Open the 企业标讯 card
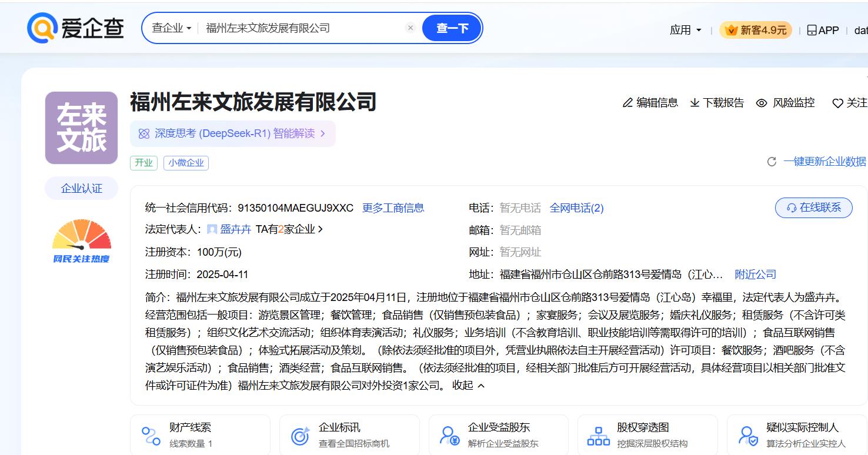This screenshot has width=868, height=455. pyautogui.click(x=349, y=435)
